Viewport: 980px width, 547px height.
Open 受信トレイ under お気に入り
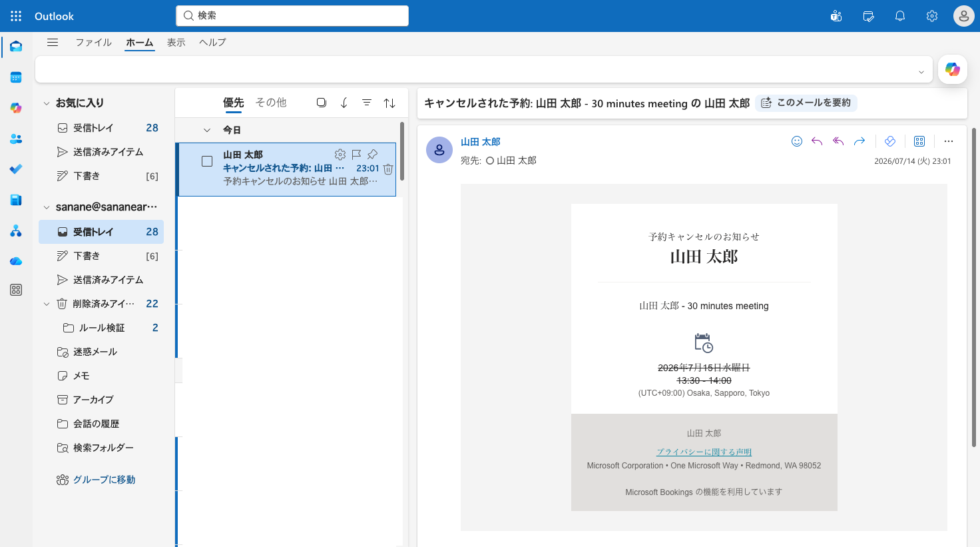click(x=101, y=128)
